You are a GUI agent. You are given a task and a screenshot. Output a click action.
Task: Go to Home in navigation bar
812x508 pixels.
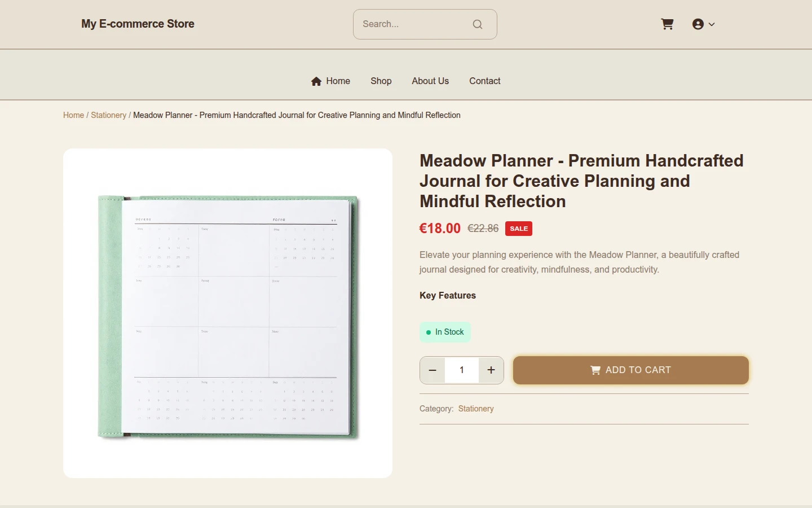(330, 81)
